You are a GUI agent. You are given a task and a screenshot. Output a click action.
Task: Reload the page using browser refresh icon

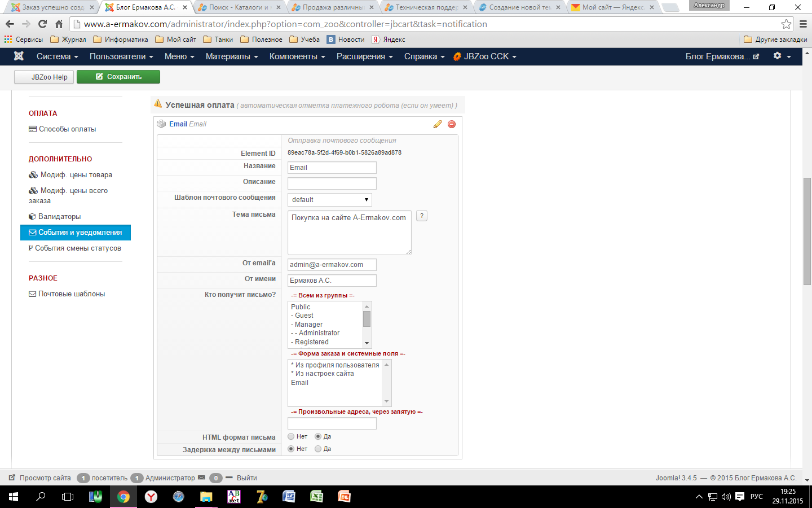pyautogui.click(x=42, y=24)
